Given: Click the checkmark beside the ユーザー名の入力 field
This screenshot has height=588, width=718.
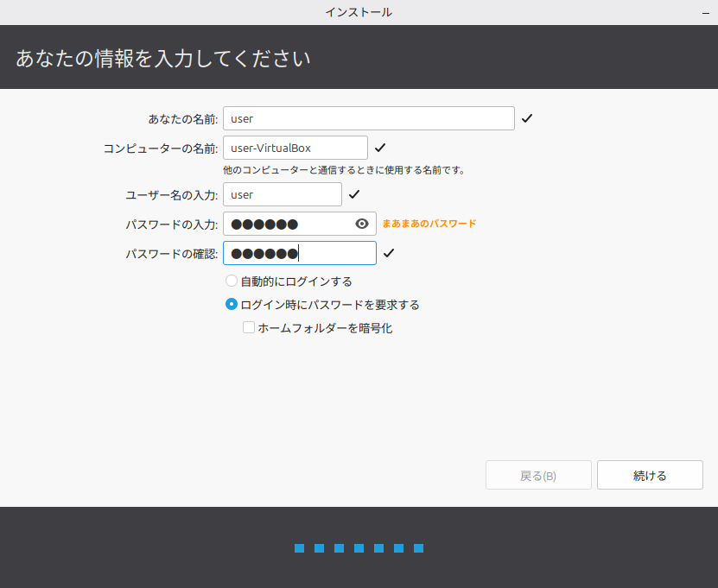Looking at the screenshot, I should 354,194.
